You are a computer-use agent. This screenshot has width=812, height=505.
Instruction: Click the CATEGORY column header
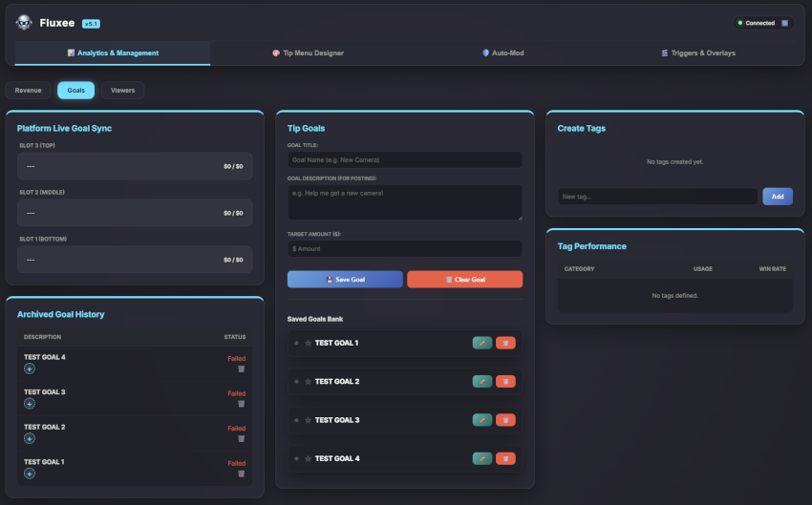click(x=579, y=269)
